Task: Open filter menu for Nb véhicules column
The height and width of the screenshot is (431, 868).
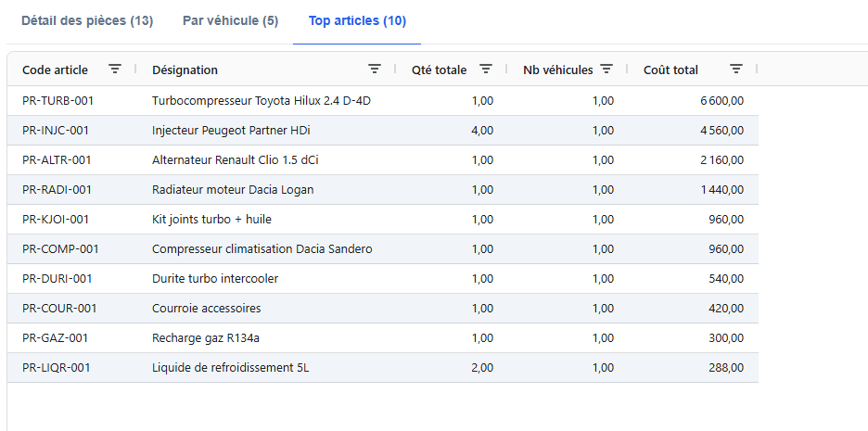Action: tap(606, 70)
